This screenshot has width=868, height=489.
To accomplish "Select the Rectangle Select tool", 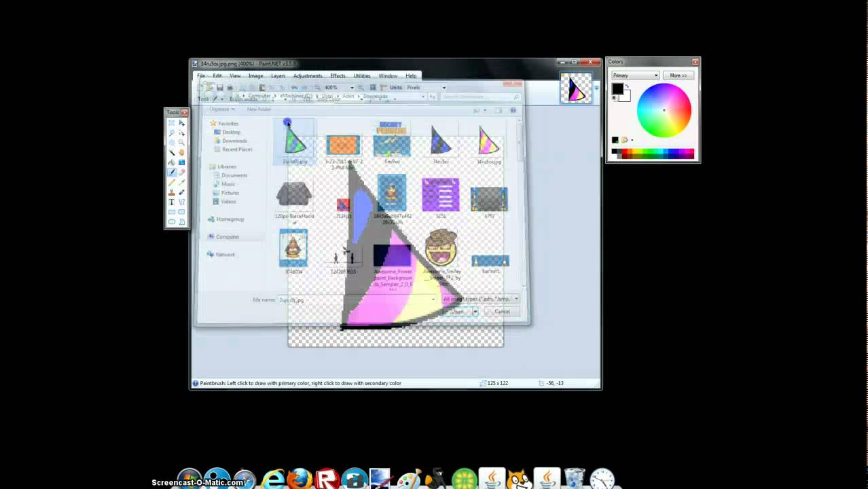I will tap(171, 123).
